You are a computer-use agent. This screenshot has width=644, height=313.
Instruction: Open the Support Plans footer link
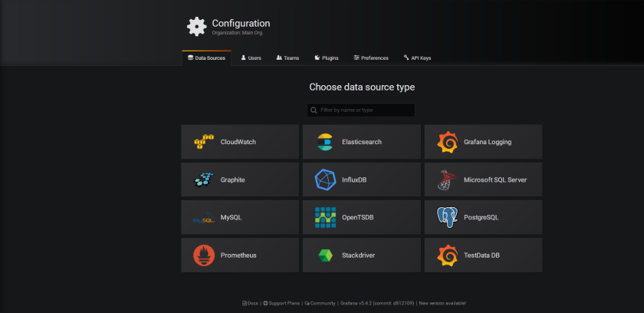281,303
